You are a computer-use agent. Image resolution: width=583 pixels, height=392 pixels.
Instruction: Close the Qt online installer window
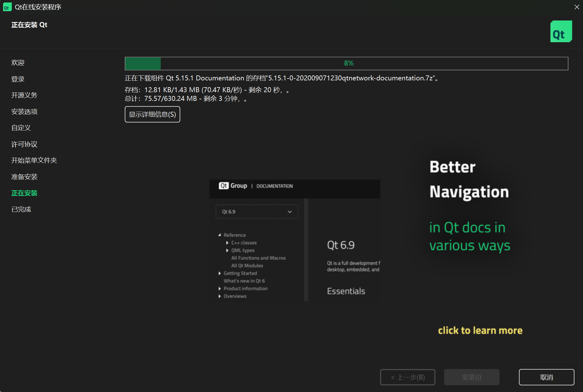click(x=576, y=7)
